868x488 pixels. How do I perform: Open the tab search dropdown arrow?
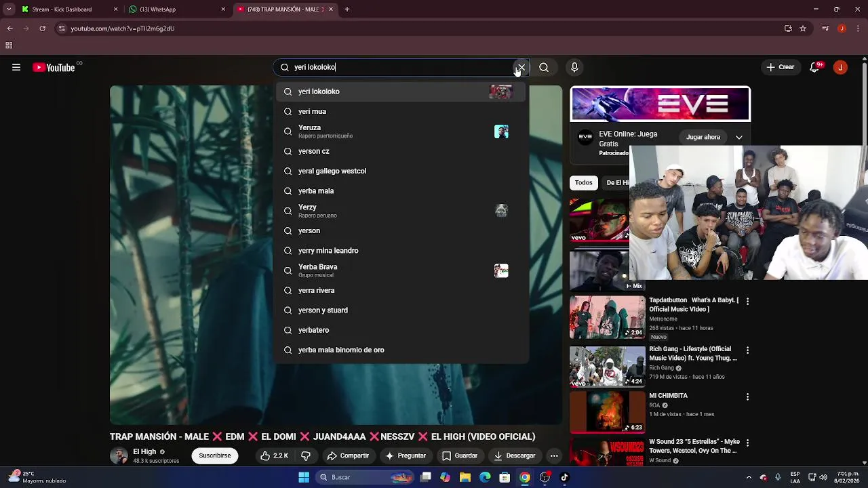point(9,9)
